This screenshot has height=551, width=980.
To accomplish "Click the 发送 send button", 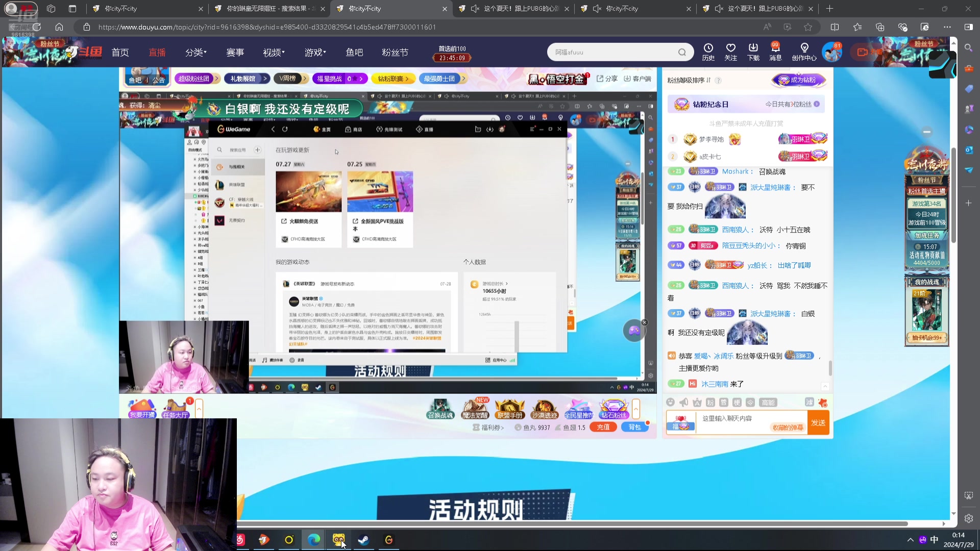I will pos(818,422).
